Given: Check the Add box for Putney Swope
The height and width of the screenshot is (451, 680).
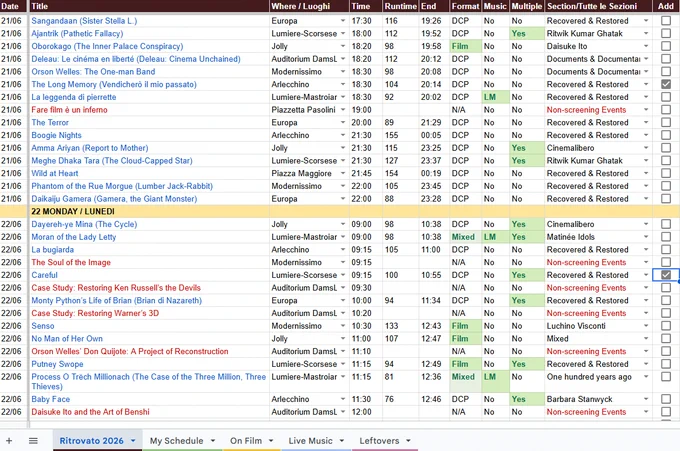Looking at the screenshot, I should coord(666,364).
